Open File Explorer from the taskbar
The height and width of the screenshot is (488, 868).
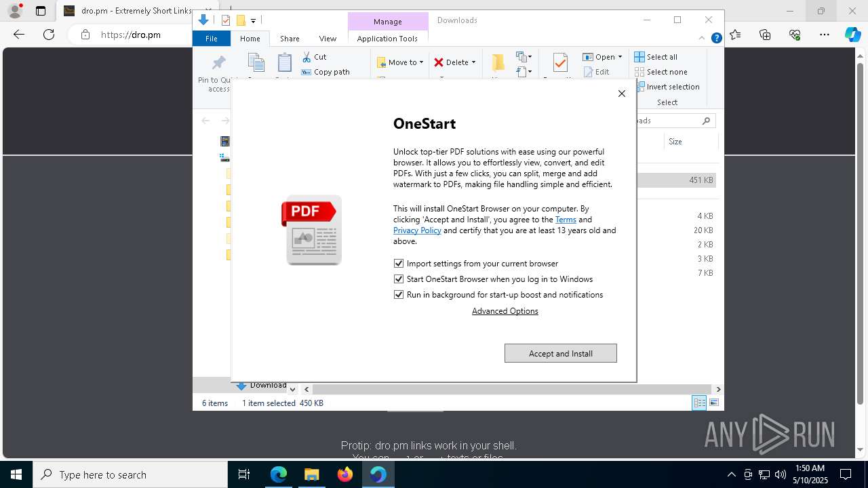point(312,474)
